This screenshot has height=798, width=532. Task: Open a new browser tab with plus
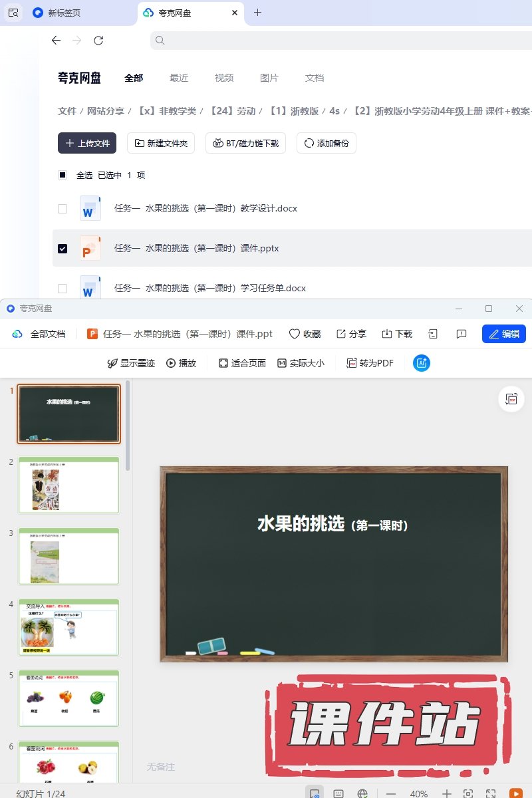coord(258,13)
